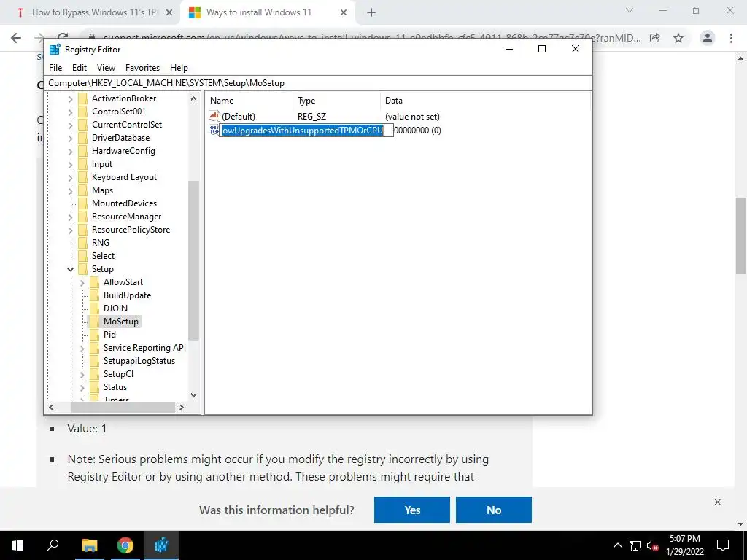Expand the HardwareConfig key

click(71, 152)
